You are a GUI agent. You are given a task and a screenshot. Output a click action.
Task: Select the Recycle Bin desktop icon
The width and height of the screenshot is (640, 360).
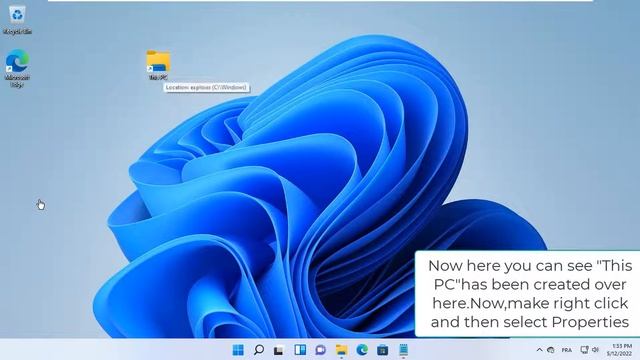click(x=17, y=20)
